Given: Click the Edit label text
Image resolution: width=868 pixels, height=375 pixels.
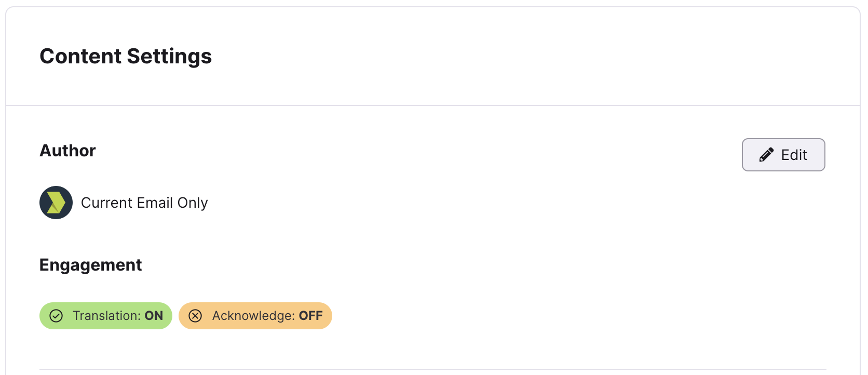Looking at the screenshot, I should [x=794, y=155].
